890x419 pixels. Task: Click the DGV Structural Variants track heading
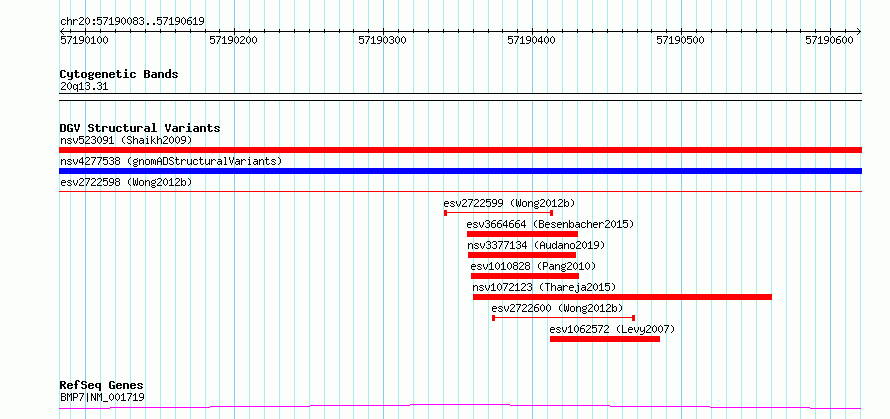[140, 128]
